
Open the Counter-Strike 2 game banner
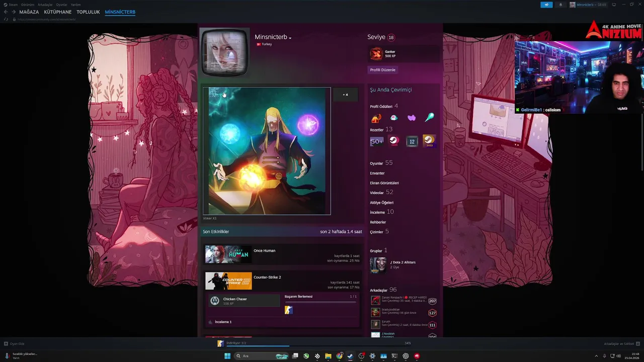tap(228, 281)
